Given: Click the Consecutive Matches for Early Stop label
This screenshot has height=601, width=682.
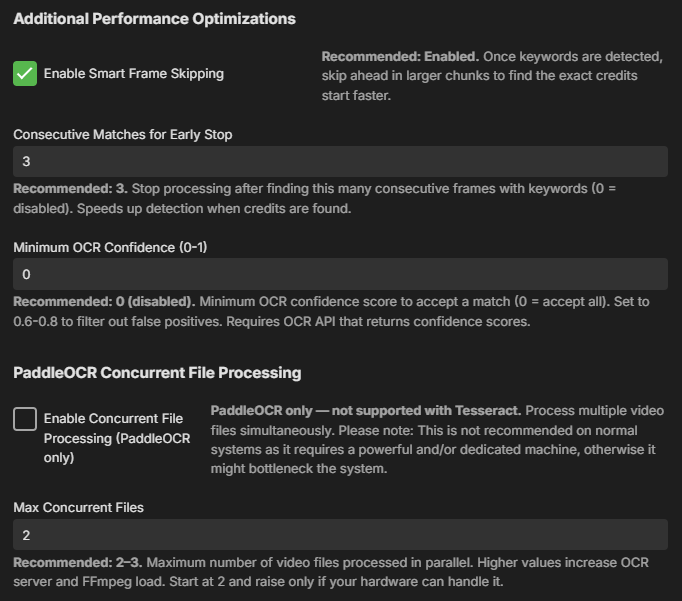Looking at the screenshot, I should 123,134.
